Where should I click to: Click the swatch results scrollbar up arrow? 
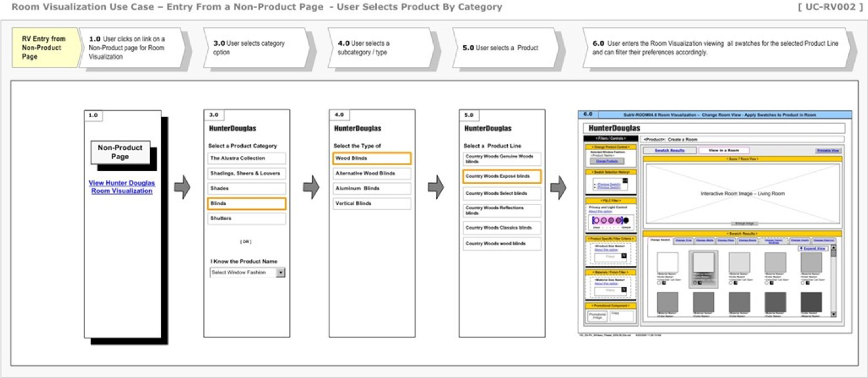tap(833, 249)
